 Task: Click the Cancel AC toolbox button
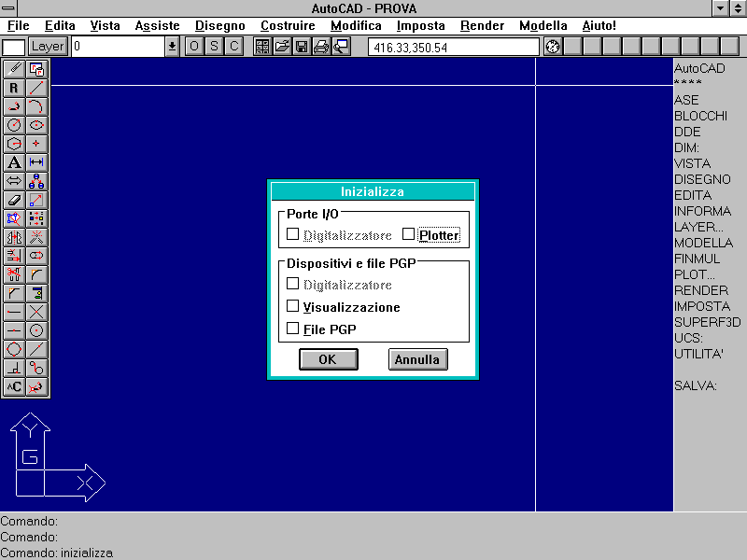(14, 386)
